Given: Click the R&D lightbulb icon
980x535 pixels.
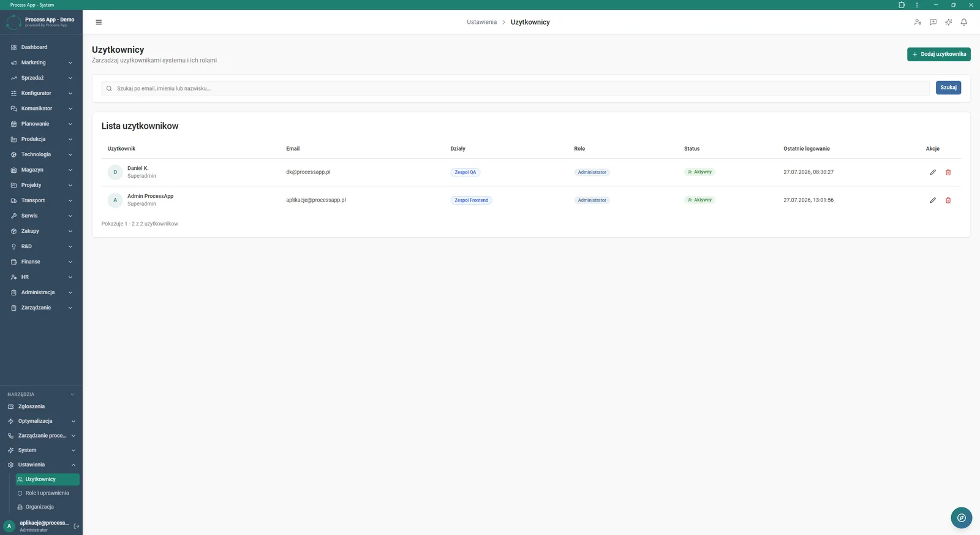Looking at the screenshot, I should pos(13,246).
